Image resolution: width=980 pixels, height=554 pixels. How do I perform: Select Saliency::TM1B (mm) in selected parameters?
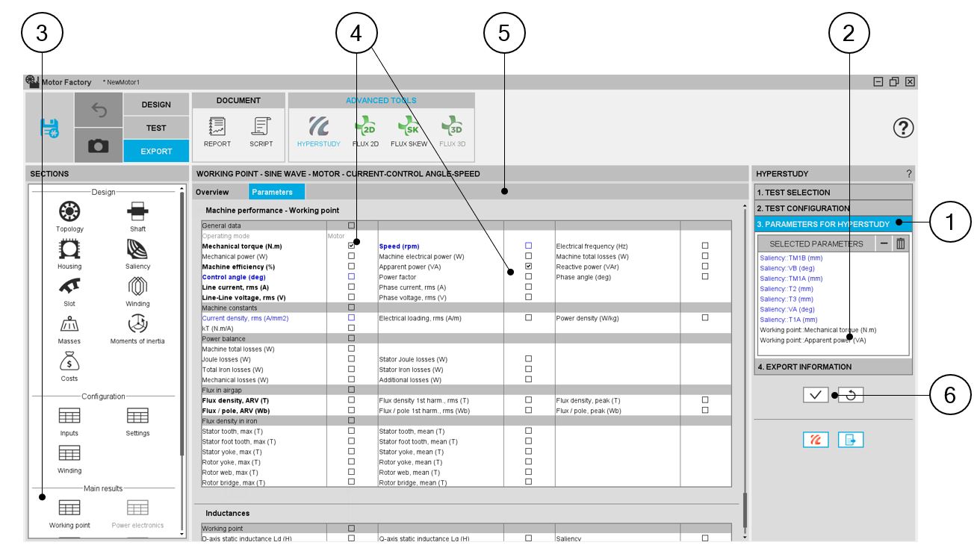click(x=791, y=258)
